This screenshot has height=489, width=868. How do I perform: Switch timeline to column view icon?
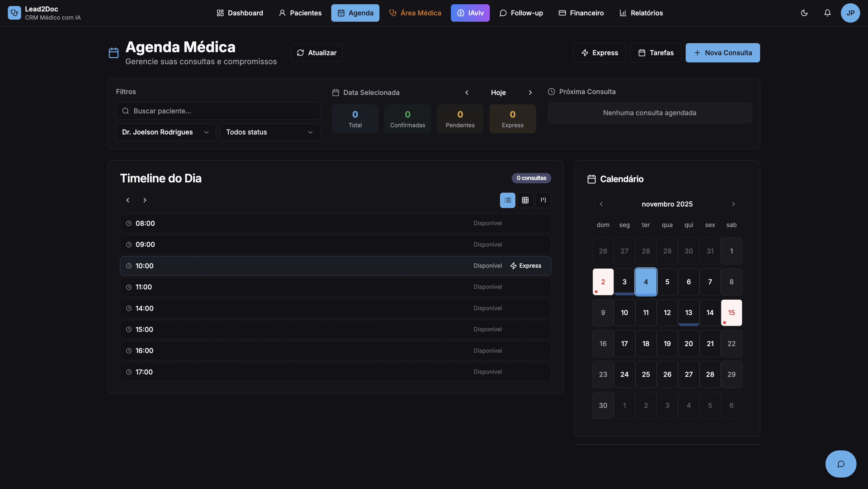click(543, 200)
